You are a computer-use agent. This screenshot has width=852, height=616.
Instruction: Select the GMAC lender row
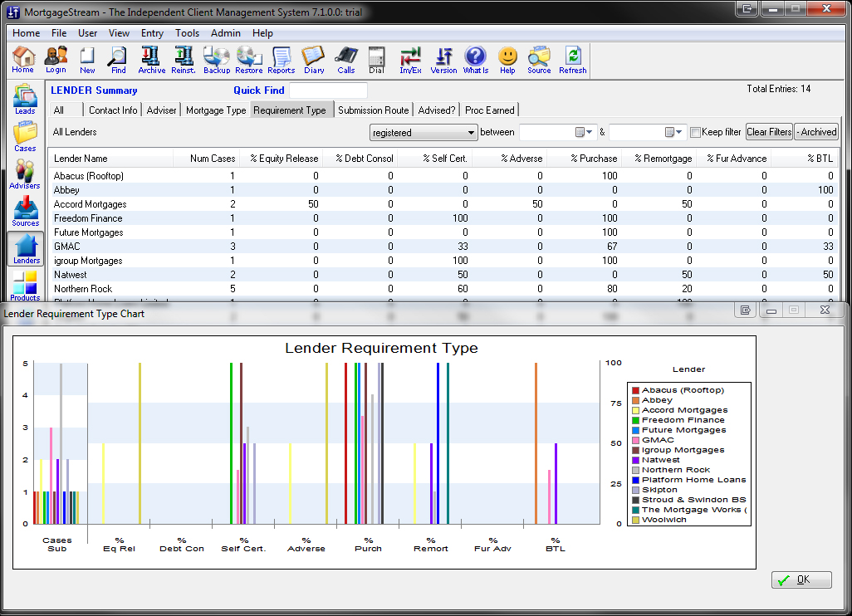[x=443, y=247]
